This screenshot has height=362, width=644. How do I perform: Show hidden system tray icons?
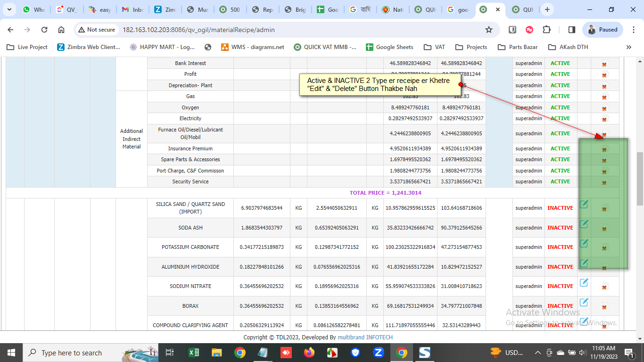[537, 353]
